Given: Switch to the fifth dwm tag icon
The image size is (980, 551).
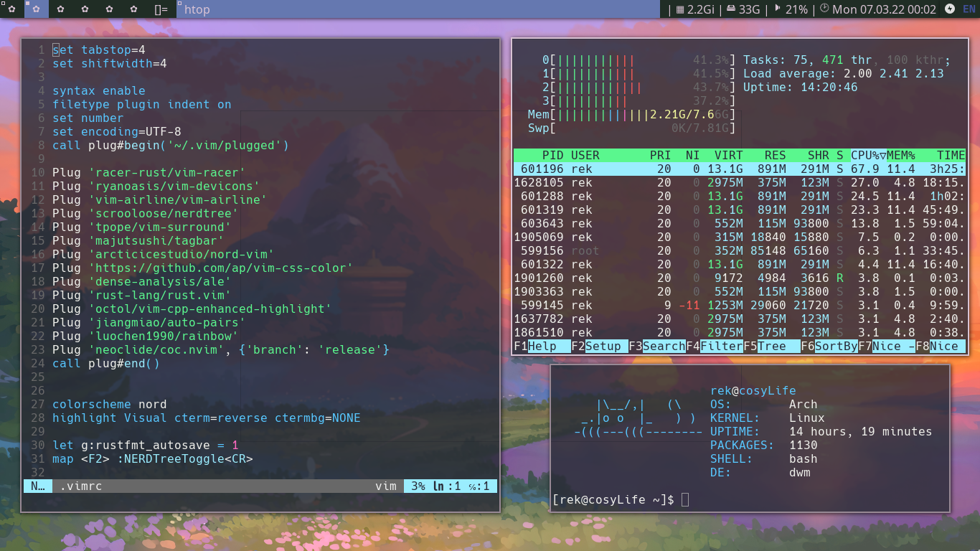Looking at the screenshot, I should (109, 9).
